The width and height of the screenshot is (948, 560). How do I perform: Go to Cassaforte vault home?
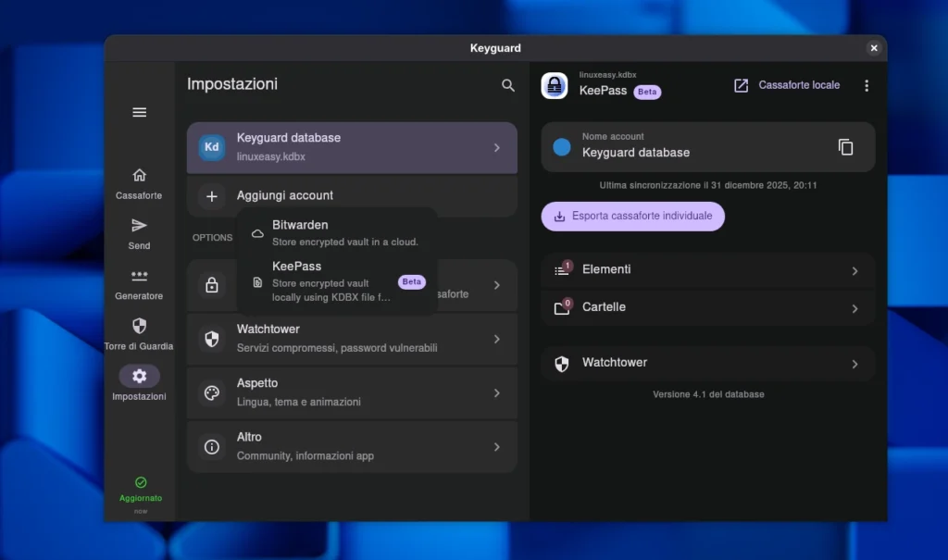coord(139,182)
